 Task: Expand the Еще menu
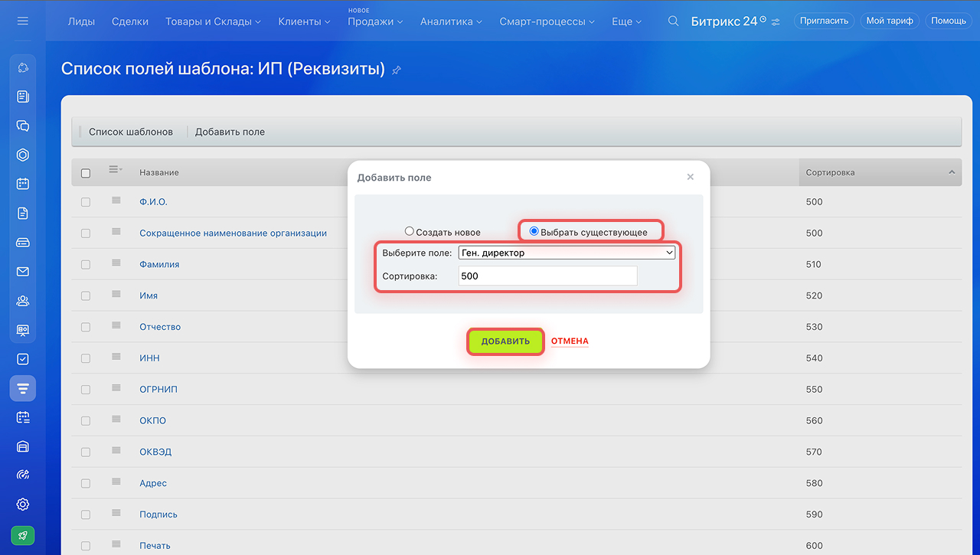tap(627, 21)
